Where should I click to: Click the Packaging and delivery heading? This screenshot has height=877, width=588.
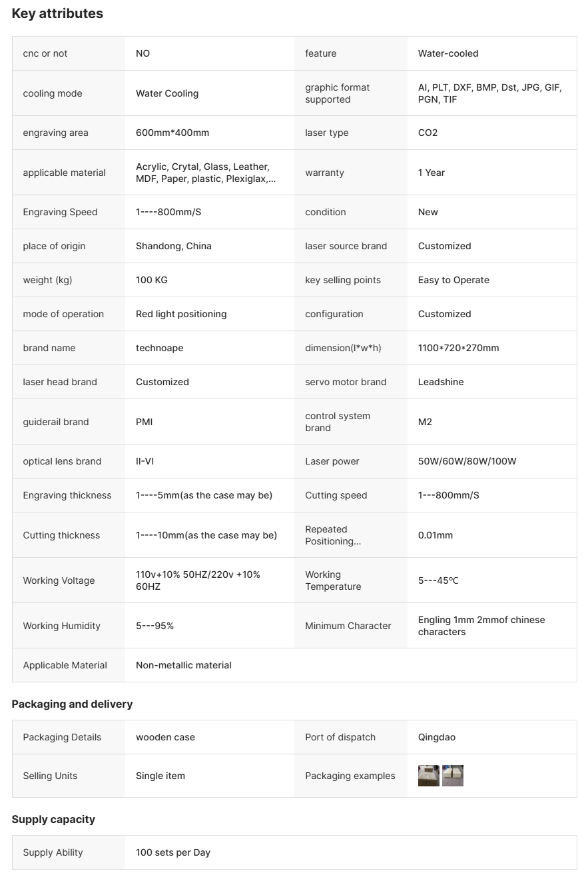[x=72, y=704]
